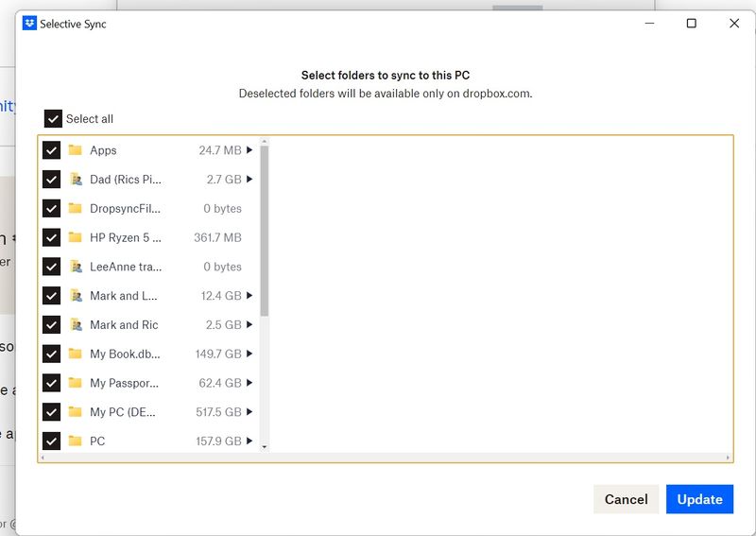The image size is (756, 536).
Task: Click the Dropbox logo icon in title bar
Action: coord(29,23)
